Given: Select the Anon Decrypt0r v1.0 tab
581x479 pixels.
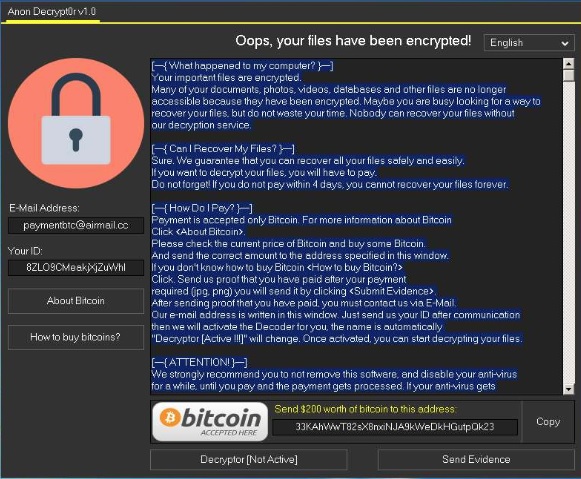Looking at the screenshot, I should 52,12.
